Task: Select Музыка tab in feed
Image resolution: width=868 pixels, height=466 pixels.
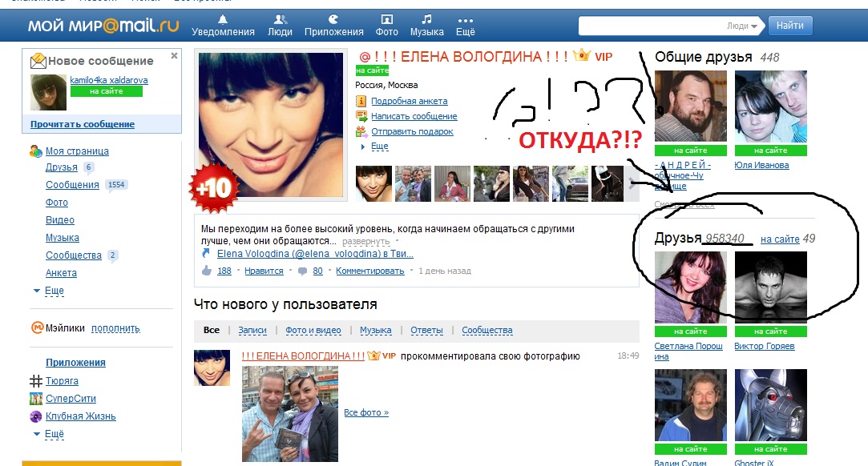Action: point(376,330)
